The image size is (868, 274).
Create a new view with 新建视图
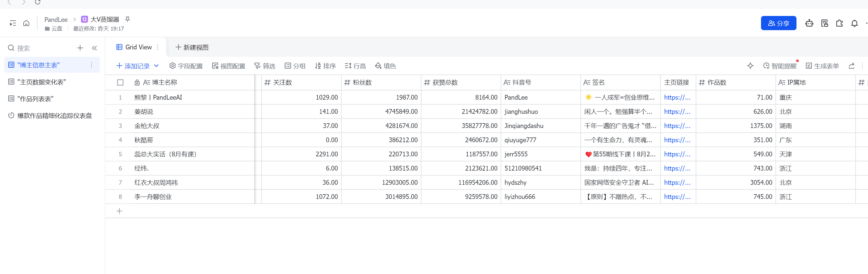point(192,47)
